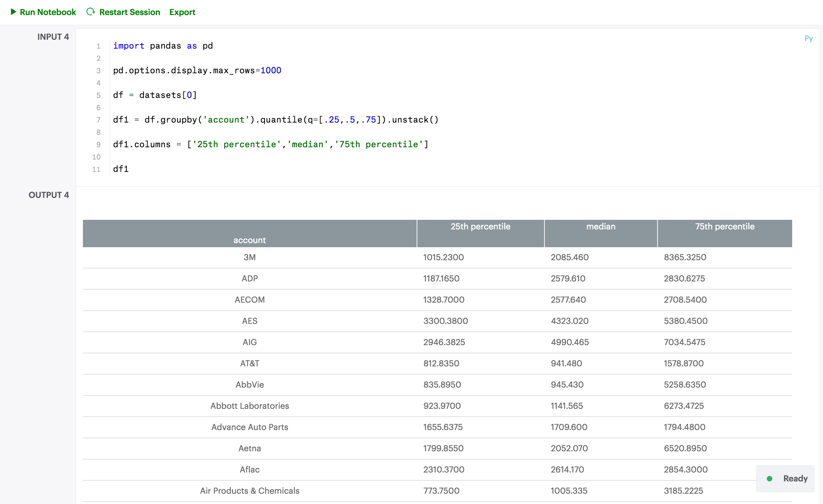Click ADP median value 2579.610
The height and width of the screenshot is (504, 823).
(x=568, y=278)
